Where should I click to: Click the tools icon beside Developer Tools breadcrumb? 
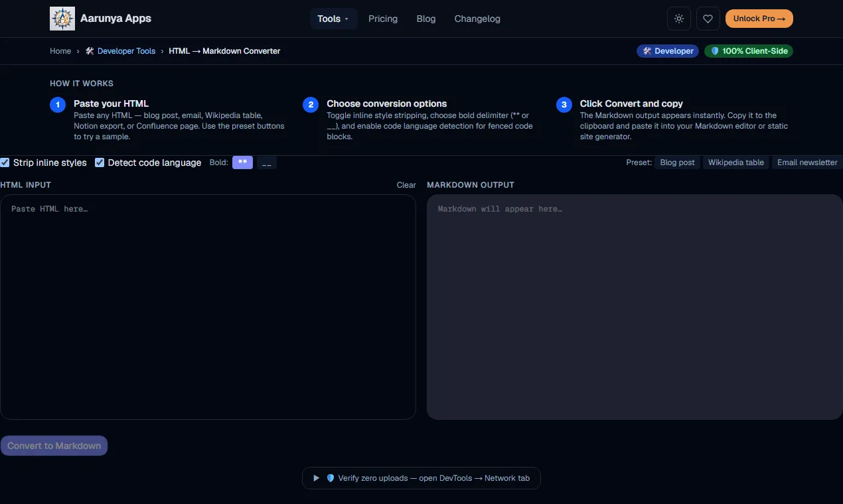pos(90,51)
